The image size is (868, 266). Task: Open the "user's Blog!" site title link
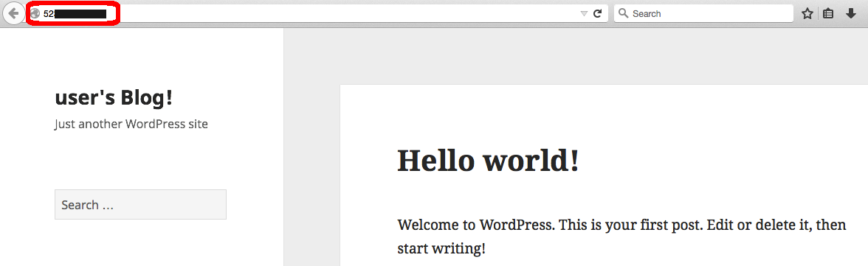tap(114, 98)
